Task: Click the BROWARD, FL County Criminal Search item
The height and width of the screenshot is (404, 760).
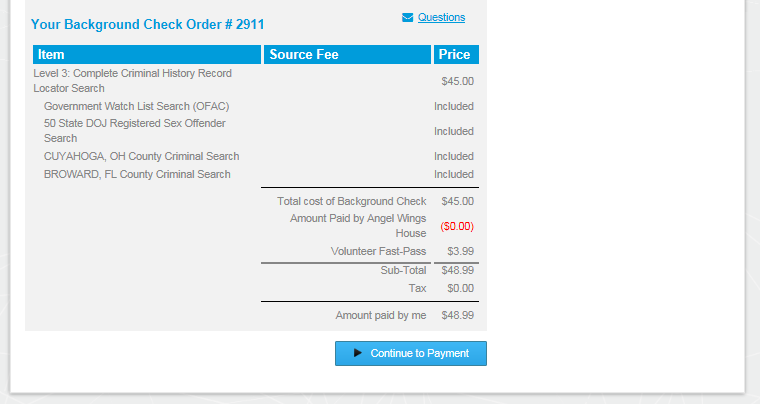Action: pos(137,174)
